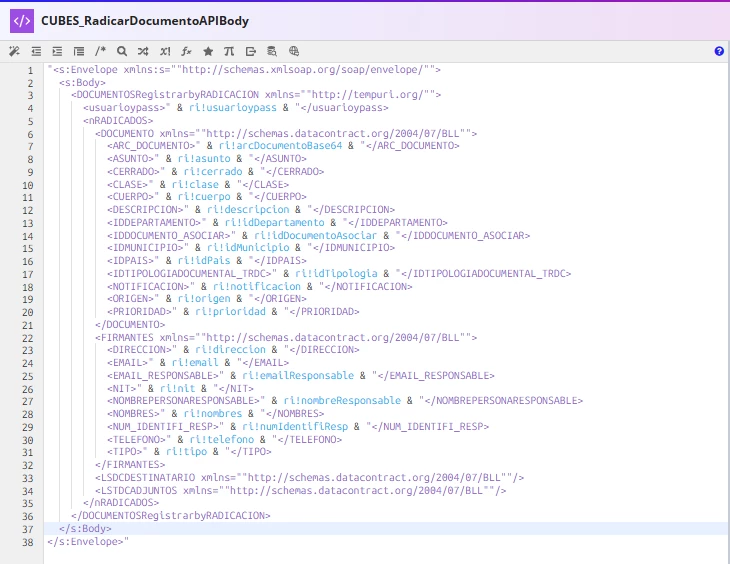Click variable ri!nombreResponsable
The width and height of the screenshot is (730, 564).
click(x=342, y=401)
